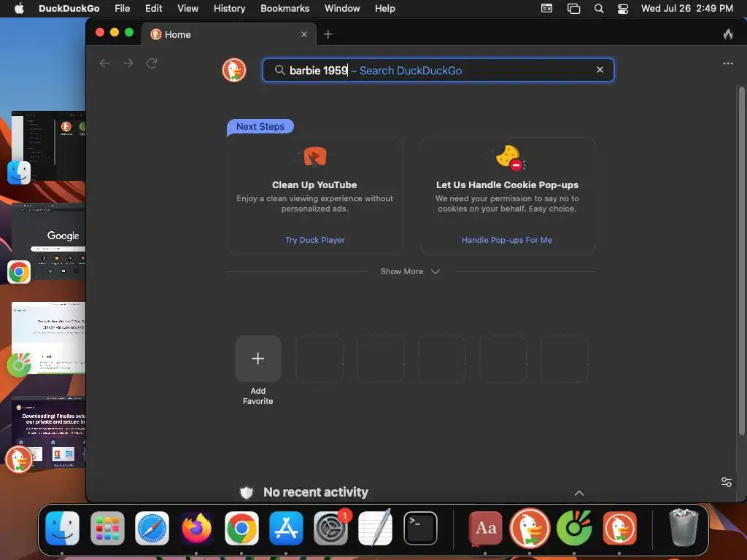Click the keyboard input icon in the menu bar
This screenshot has width=747, height=560.
[x=547, y=9]
